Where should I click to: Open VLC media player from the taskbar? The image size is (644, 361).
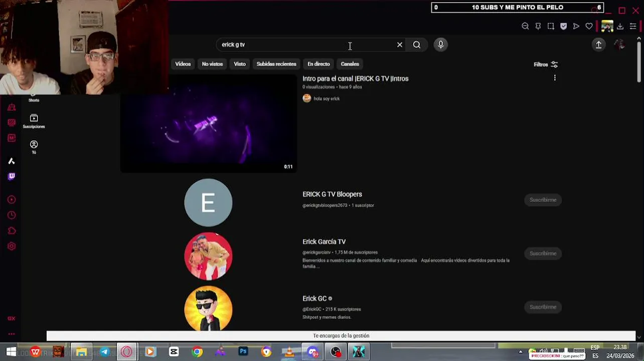tap(289, 352)
